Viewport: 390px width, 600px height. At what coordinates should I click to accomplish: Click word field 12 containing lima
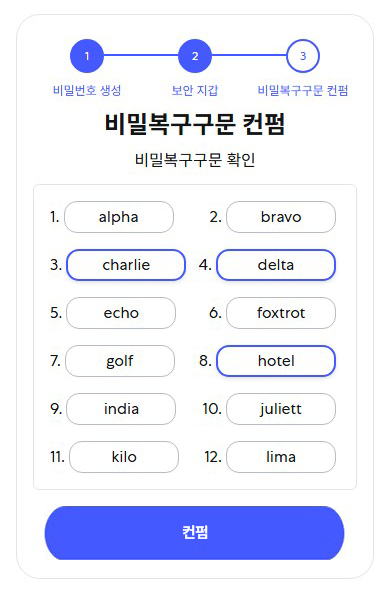pos(281,457)
